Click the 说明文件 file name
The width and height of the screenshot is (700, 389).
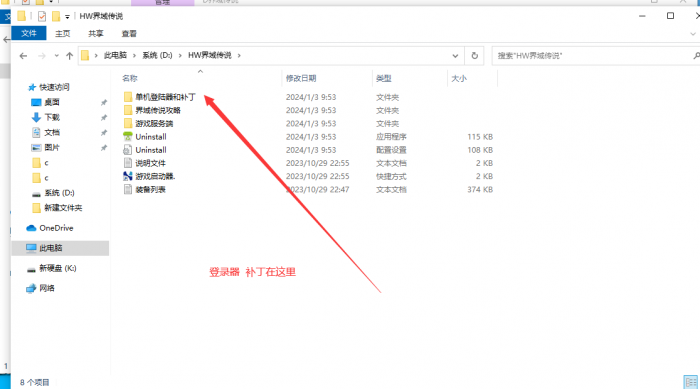150,163
